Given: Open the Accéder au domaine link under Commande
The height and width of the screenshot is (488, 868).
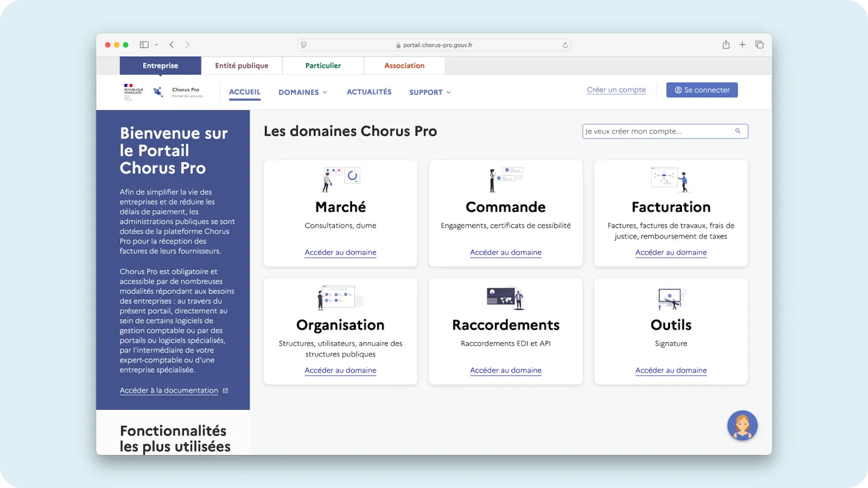Looking at the screenshot, I should (506, 253).
